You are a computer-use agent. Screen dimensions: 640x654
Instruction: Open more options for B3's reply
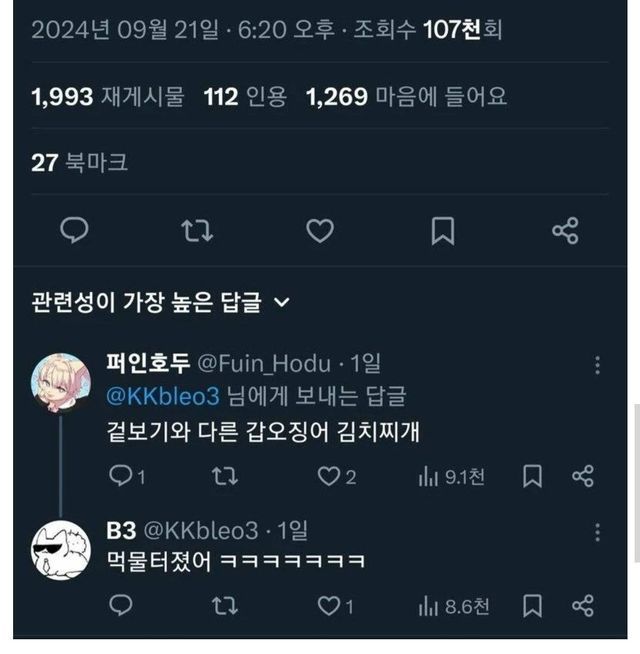click(x=597, y=531)
